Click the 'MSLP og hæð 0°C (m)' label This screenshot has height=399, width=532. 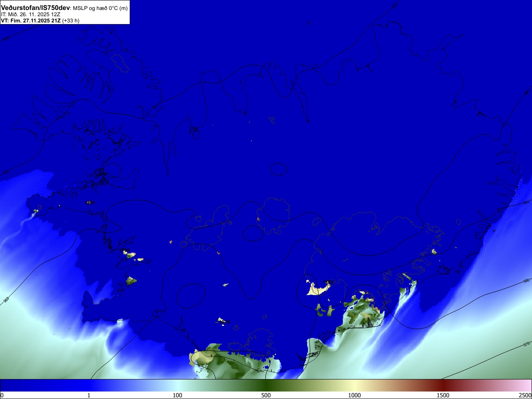(100, 8)
